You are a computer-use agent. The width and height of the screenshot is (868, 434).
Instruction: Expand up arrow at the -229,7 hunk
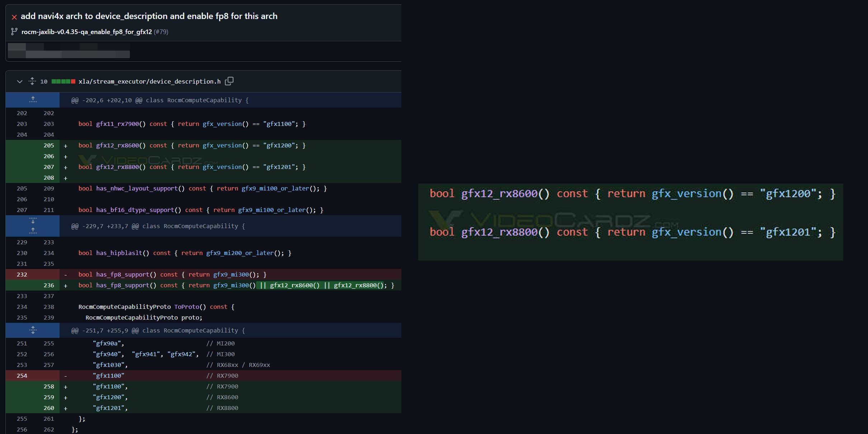tap(33, 231)
